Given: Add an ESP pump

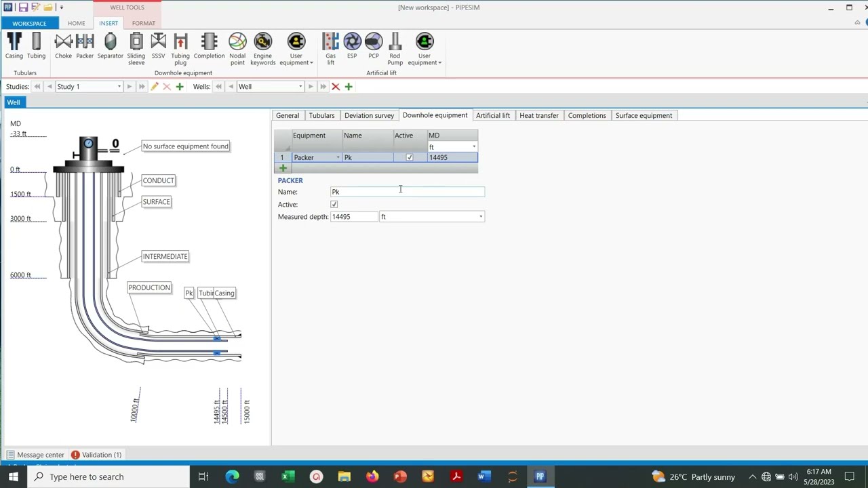Looking at the screenshot, I should coord(352,47).
